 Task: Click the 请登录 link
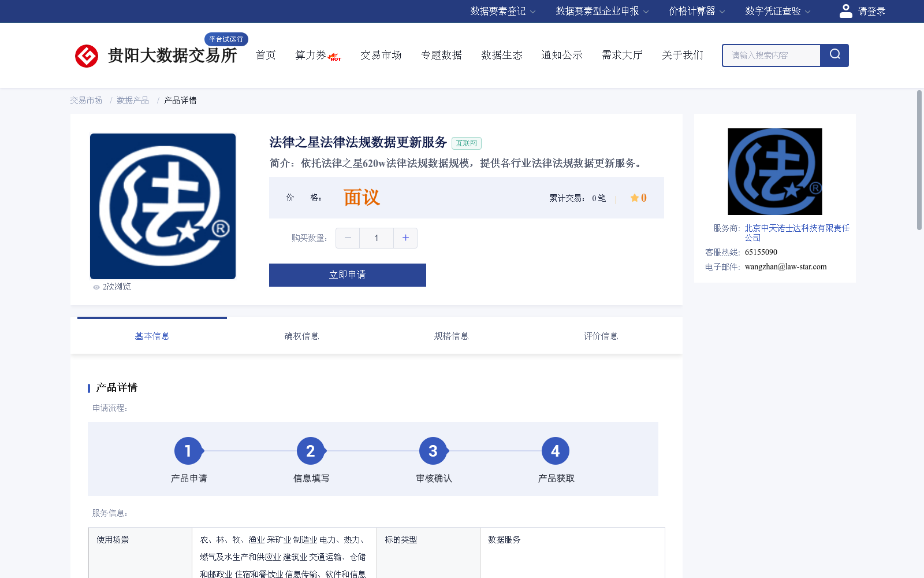[871, 11]
